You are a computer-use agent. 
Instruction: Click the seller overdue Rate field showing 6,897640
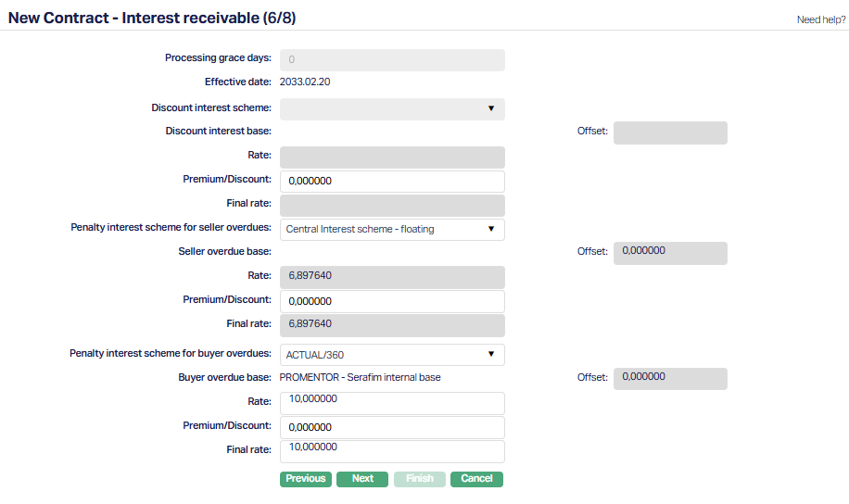392,277
